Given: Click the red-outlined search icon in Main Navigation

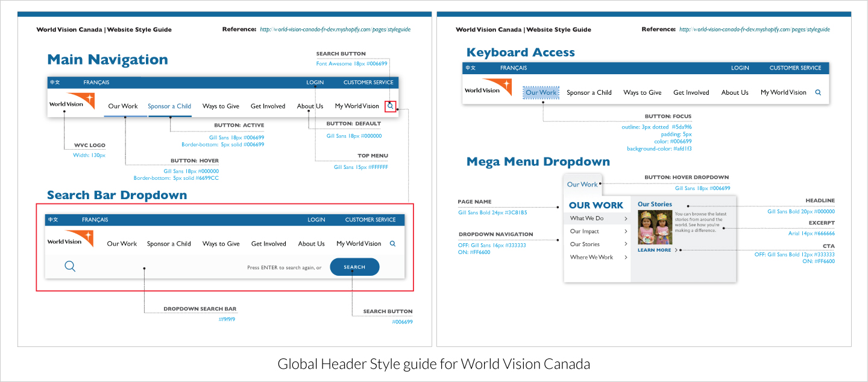Looking at the screenshot, I should pyautogui.click(x=391, y=106).
